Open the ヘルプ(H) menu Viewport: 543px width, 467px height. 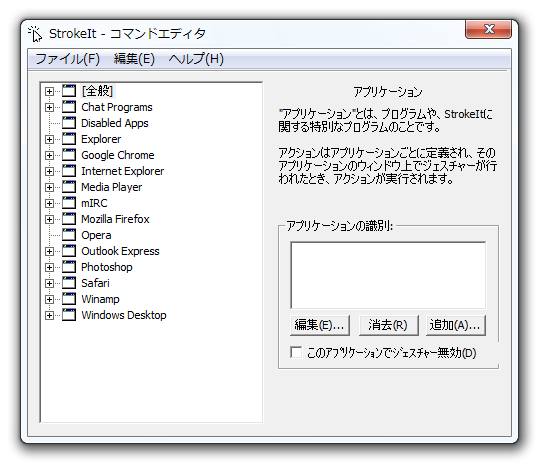196,59
